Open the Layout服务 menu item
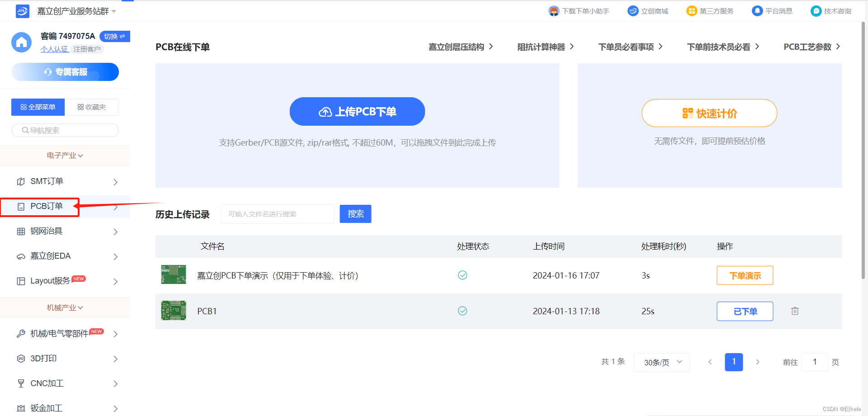This screenshot has height=416, width=868. point(65,281)
